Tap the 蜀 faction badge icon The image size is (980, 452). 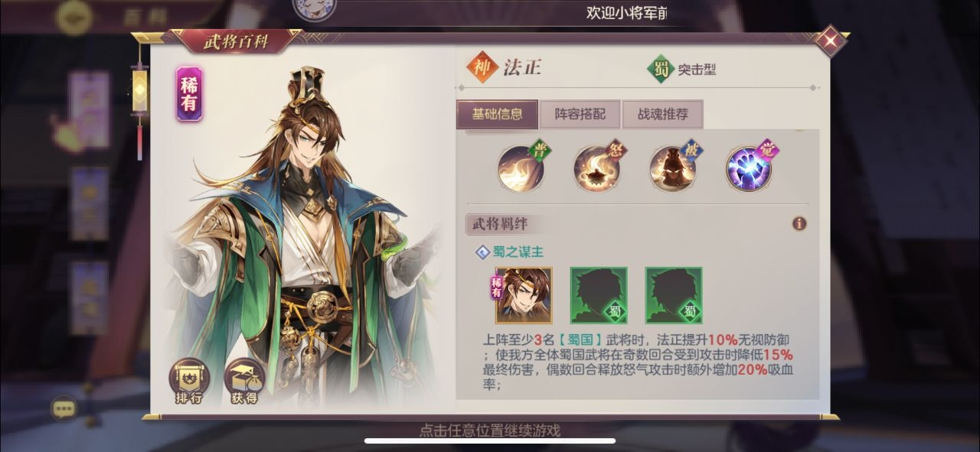tap(660, 69)
